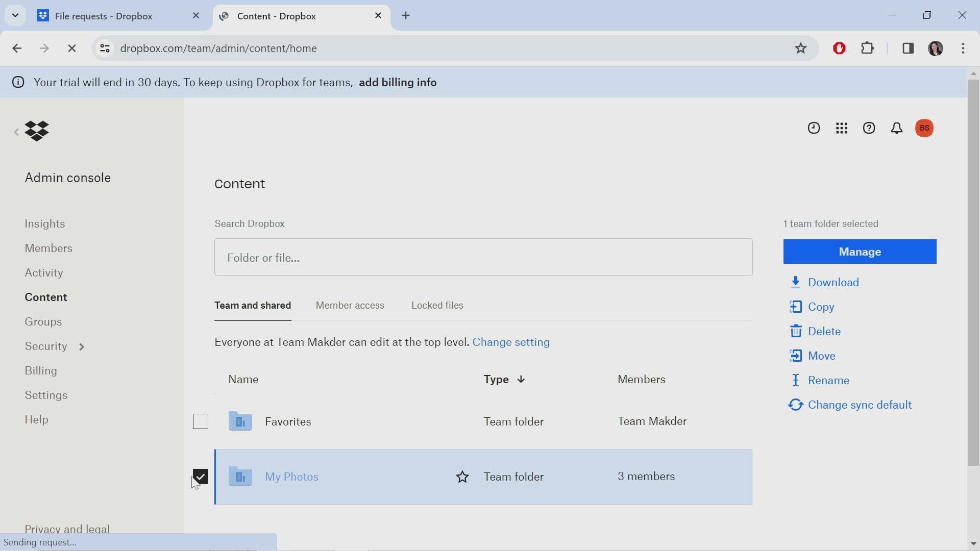Click the Manage button for selected folder
The height and width of the screenshot is (551, 980).
click(860, 251)
